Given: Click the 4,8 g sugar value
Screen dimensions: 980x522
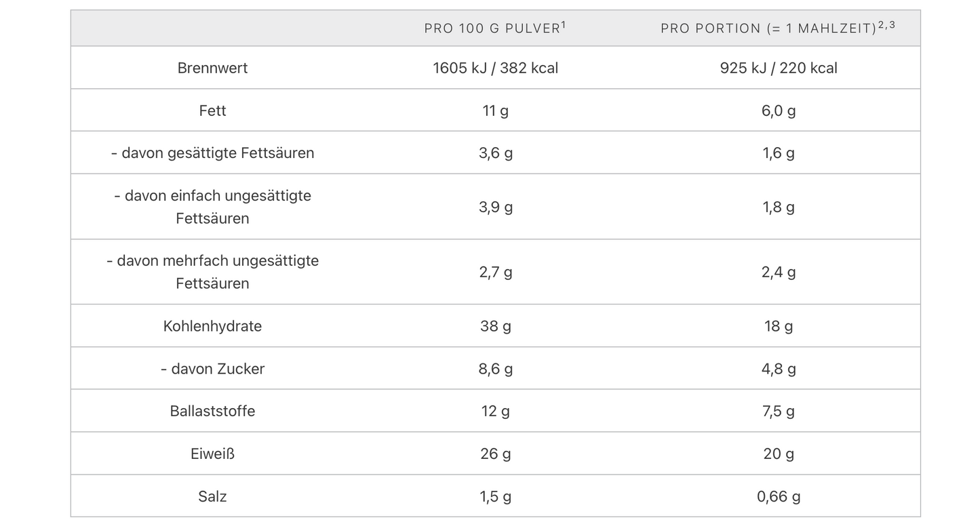Looking at the screenshot, I should 779,369.
